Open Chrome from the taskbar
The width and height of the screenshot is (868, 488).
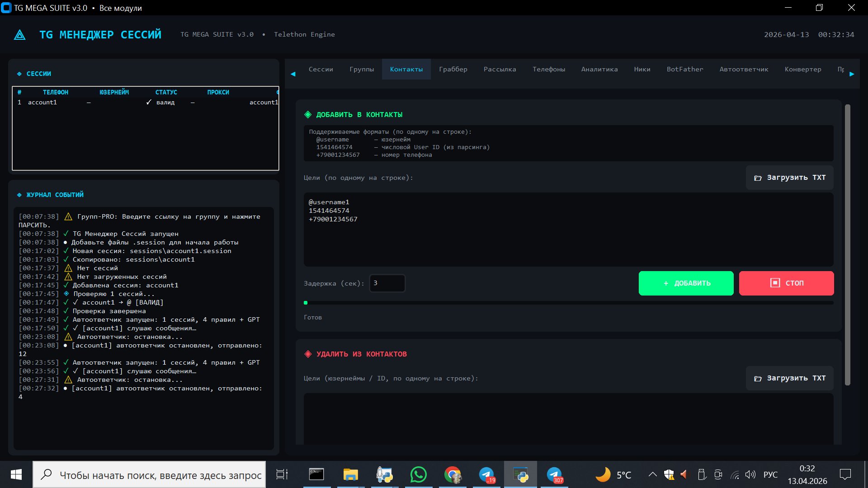click(x=452, y=475)
